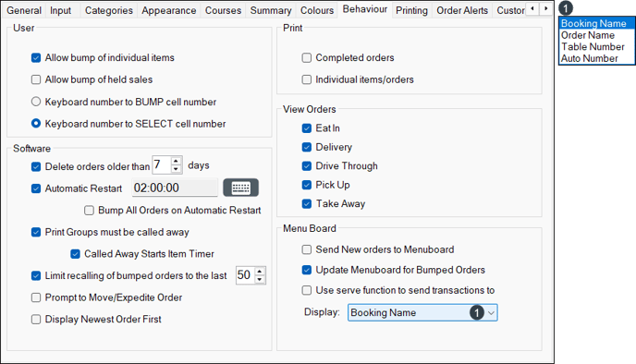Increase the bumped orders recall limit
The width and height of the screenshot is (636, 364).
[x=260, y=272]
